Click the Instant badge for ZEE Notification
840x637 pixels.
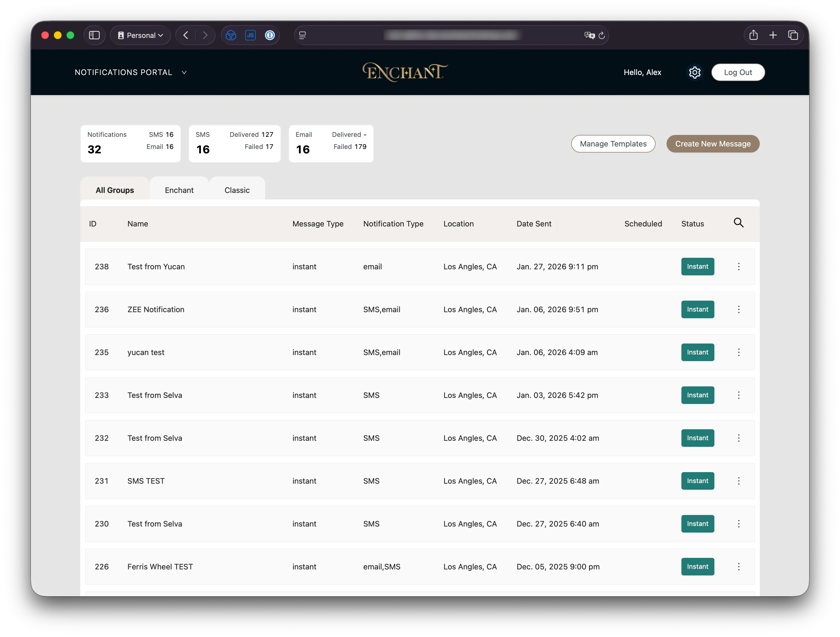coord(697,309)
